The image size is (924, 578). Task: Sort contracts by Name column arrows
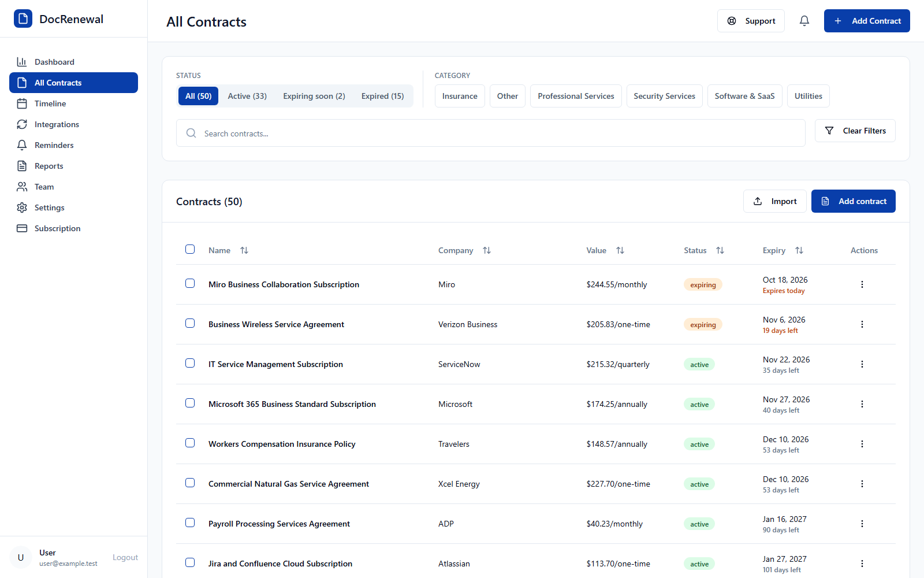click(244, 250)
